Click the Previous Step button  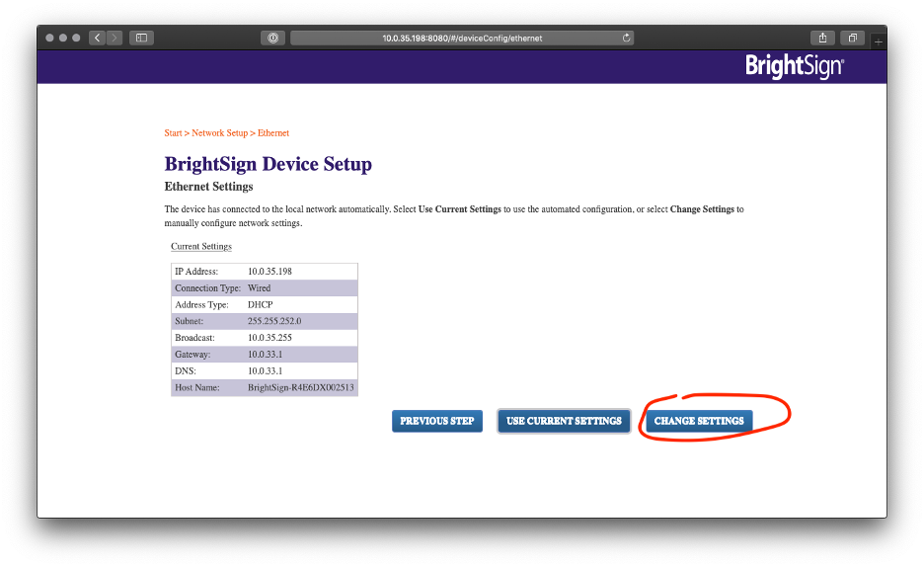(x=437, y=421)
